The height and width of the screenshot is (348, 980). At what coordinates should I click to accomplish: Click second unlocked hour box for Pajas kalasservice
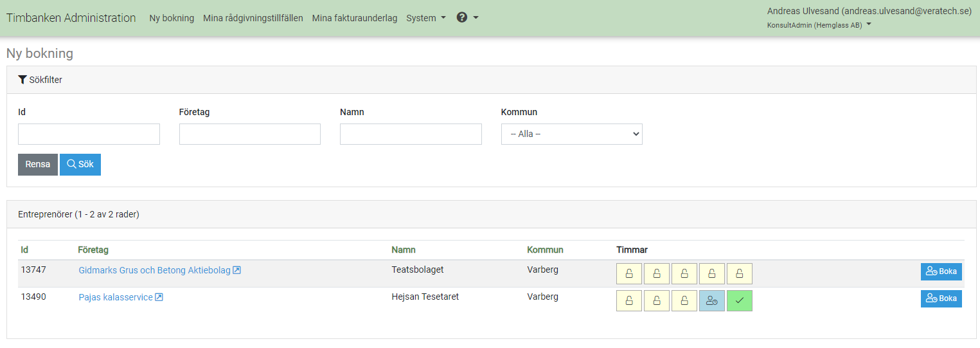tap(657, 300)
